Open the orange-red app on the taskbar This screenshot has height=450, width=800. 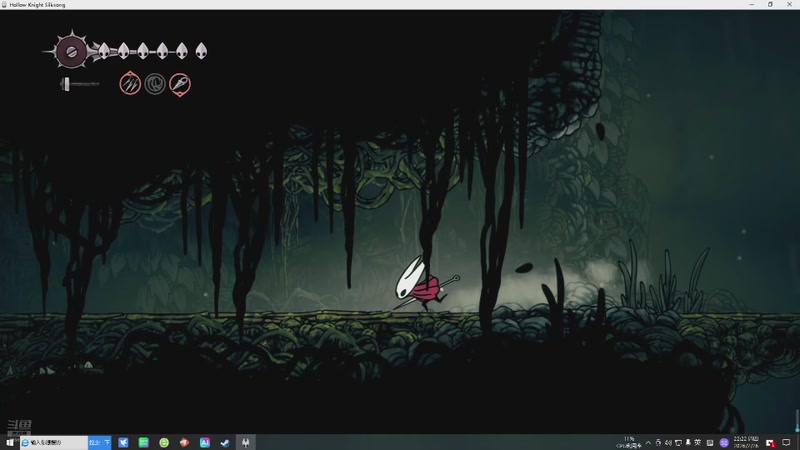[x=184, y=442]
